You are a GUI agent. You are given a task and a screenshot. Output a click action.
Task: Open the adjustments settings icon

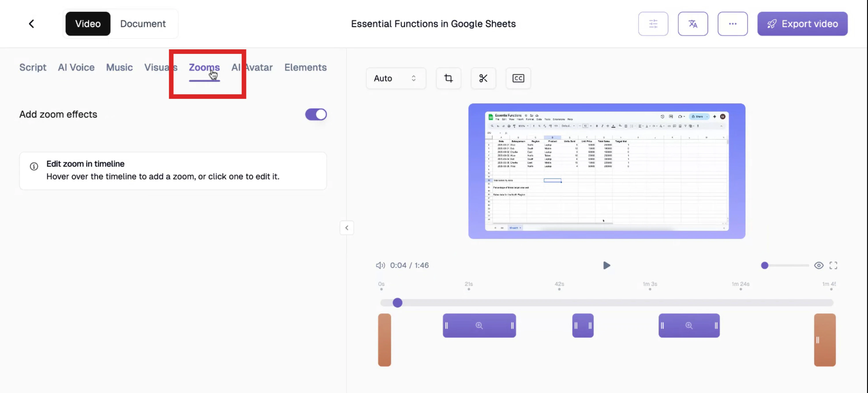click(x=653, y=24)
